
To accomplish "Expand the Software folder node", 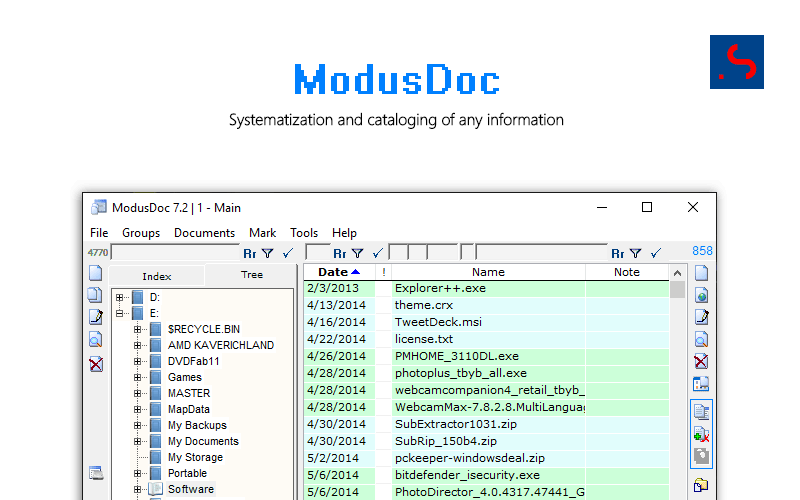I will 137,489.
